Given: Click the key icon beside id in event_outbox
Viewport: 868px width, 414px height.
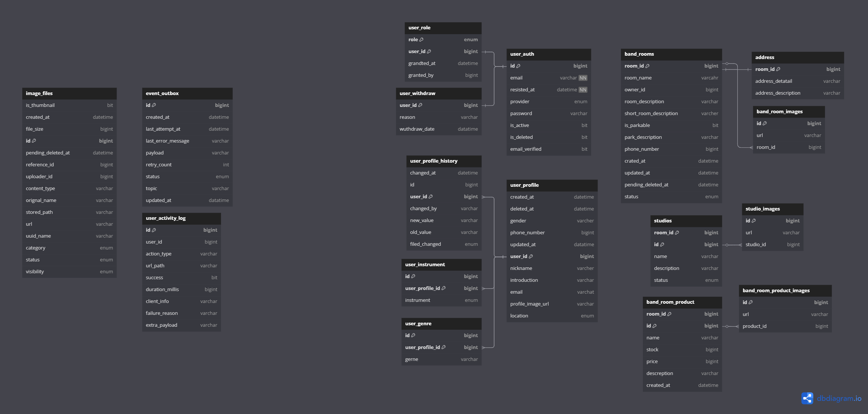Looking at the screenshot, I should coord(154,105).
